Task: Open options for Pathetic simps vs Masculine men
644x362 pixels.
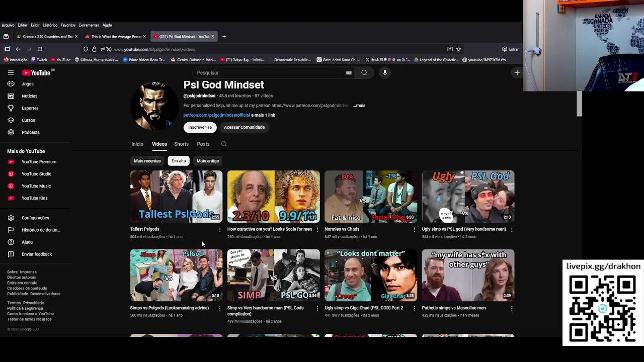Action: [x=512, y=308]
